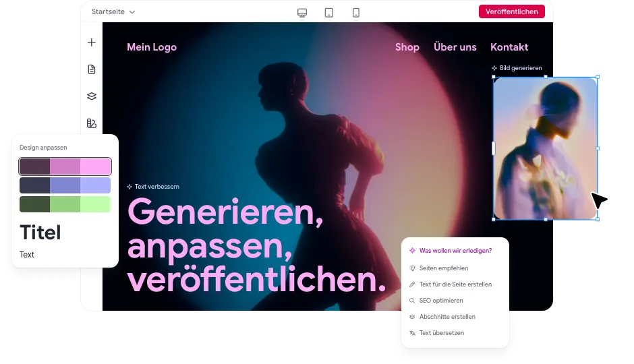
Task: Select Text für die Seite erstellen
Action: coord(455,284)
